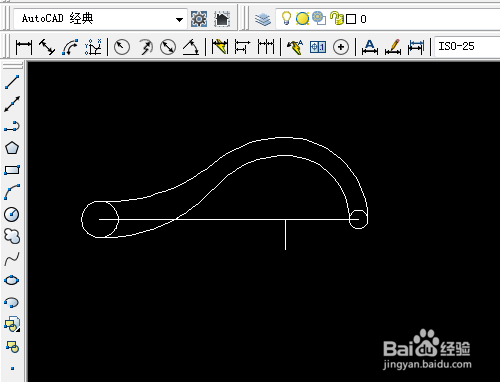500x382 pixels.
Task: Select the Arc tool
Action: coord(12,192)
